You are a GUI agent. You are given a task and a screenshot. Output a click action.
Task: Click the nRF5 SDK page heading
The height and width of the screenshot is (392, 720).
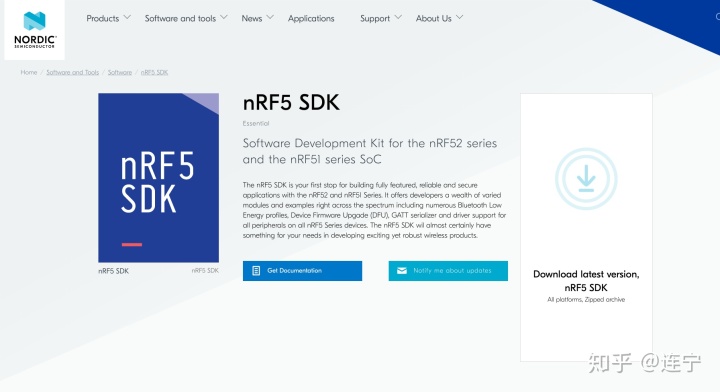coord(291,102)
